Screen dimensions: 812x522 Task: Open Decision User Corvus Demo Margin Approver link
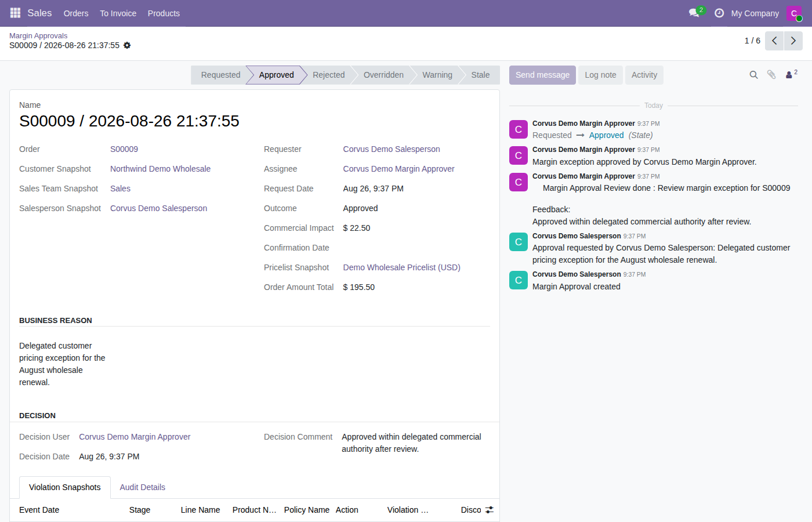point(135,437)
